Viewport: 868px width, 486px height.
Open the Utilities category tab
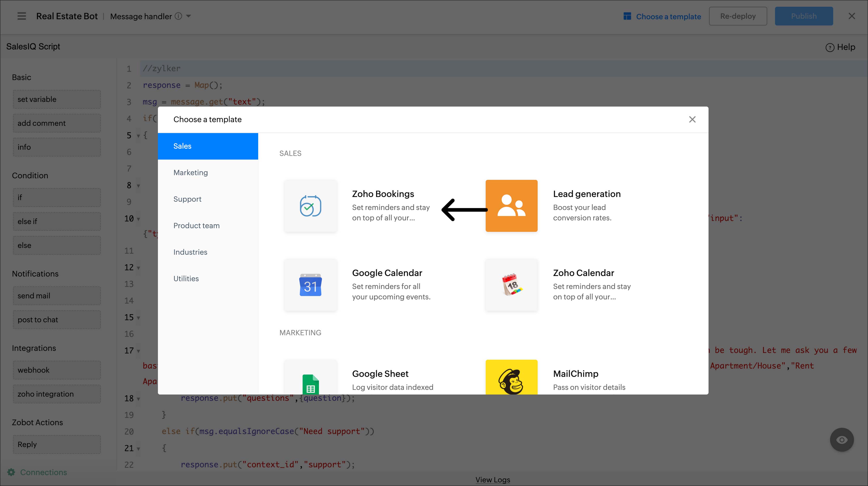186,279
